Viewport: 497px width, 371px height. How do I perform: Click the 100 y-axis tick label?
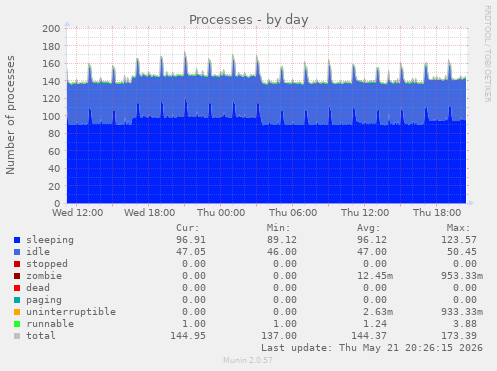51,116
